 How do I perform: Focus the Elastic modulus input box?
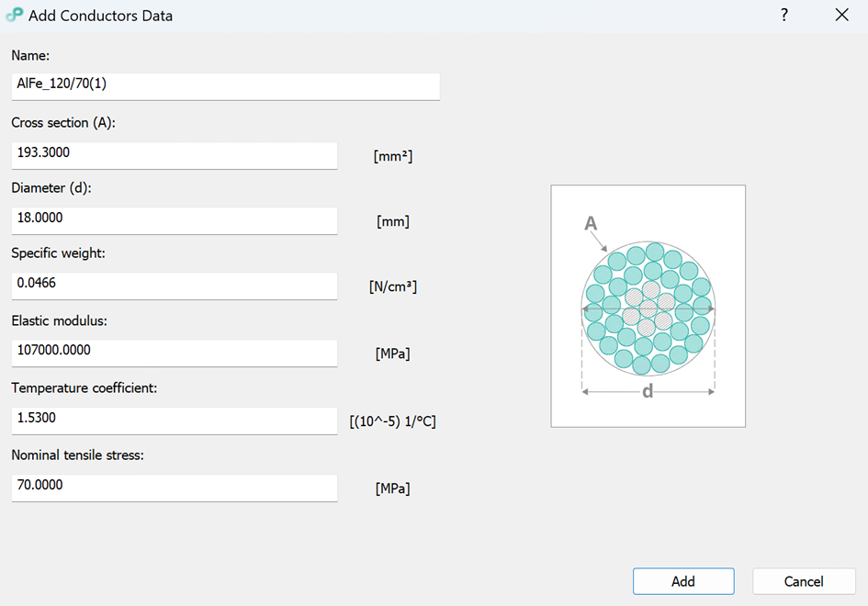coord(175,351)
